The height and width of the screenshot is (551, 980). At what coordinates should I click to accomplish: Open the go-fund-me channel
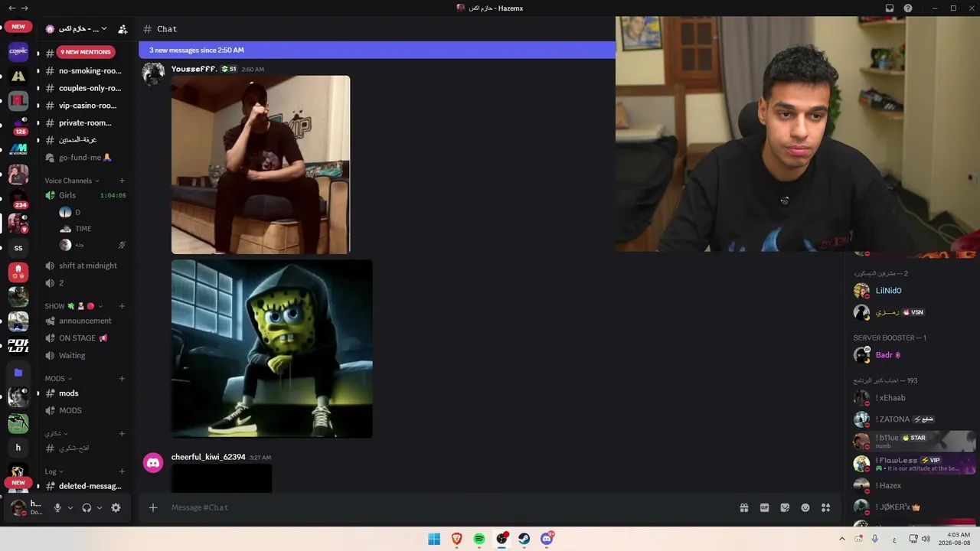pyautogui.click(x=84, y=158)
